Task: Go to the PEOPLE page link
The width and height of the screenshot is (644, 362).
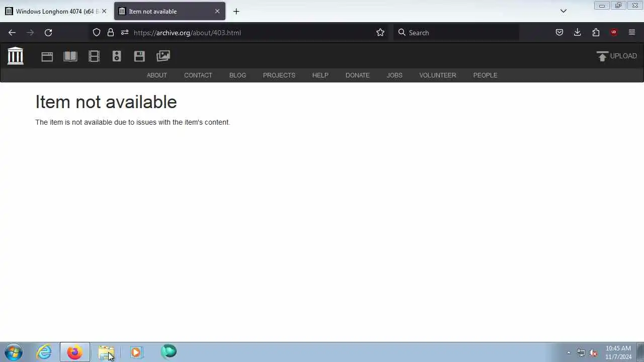Action: click(486, 75)
